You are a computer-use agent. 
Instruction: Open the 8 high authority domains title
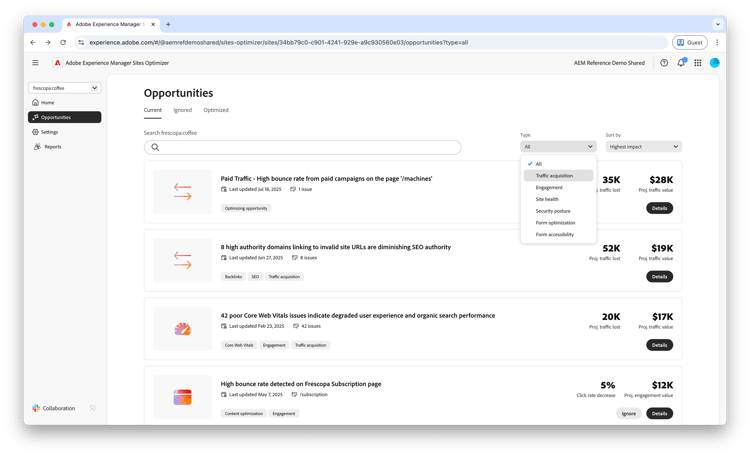click(336, 247)
